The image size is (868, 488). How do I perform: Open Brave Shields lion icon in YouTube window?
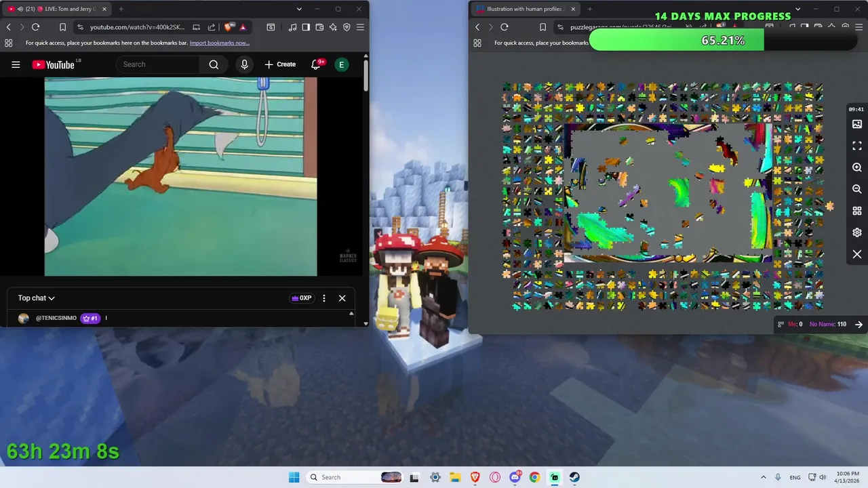229,27
